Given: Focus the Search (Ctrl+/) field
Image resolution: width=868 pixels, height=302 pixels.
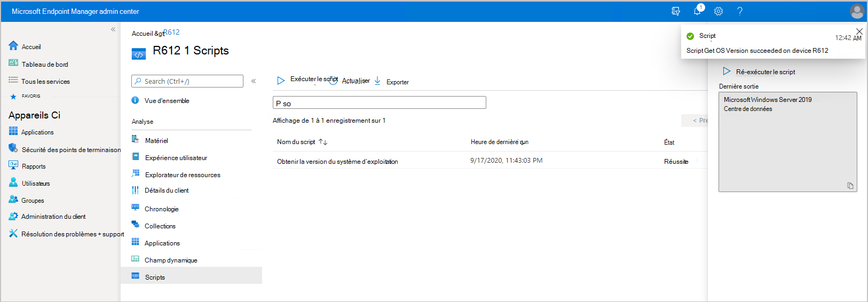Looking at the screenshot, I should [x=187, y=81].
